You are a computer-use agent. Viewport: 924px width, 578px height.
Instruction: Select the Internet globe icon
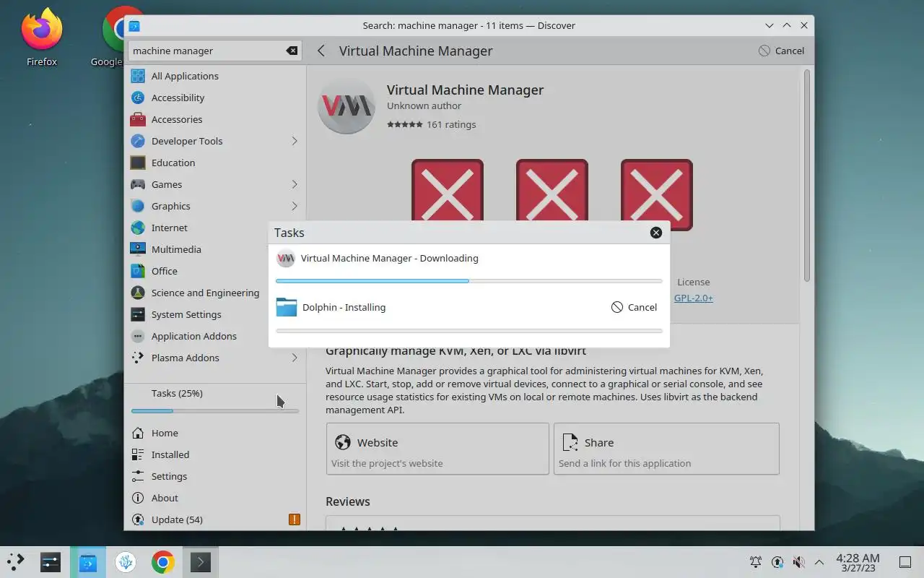[x=138, y=228]
